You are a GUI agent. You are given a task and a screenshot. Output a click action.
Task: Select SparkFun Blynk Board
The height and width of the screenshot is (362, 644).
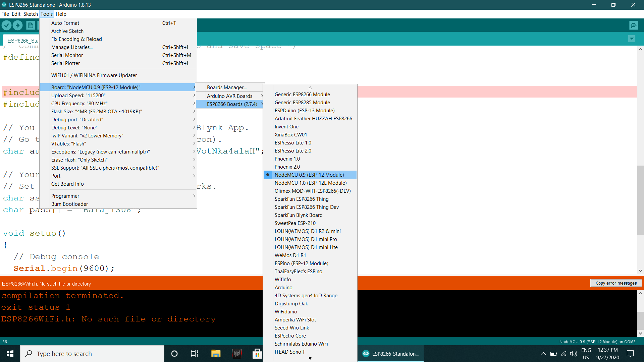(x=310, y=215)
